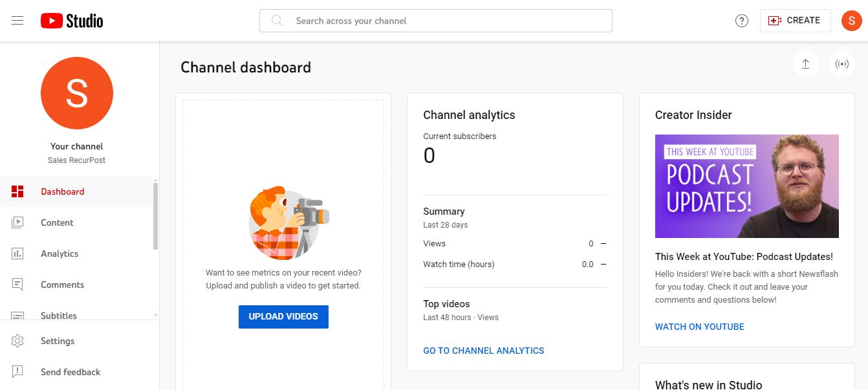Click the Views row label
Screen dimensions: 868x390
[435, 244]
